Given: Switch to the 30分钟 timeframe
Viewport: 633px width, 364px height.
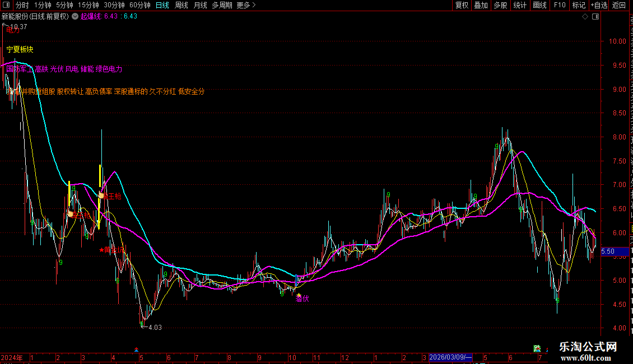Looking at the screenshot, I should pyautogui.click(x=114, y=5).
